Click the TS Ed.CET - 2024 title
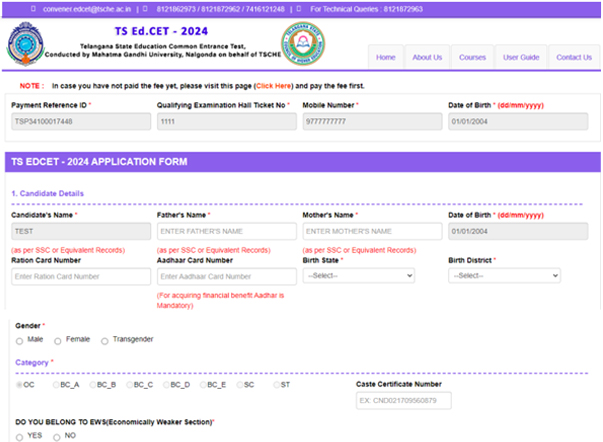The height and width of the screenshot is (442, 603). 161,31
